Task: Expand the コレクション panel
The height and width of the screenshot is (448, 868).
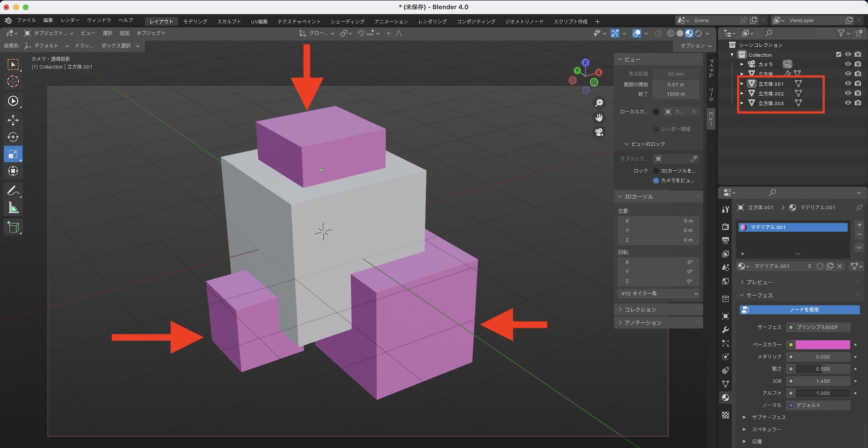Action: click(x=640, y=310)
